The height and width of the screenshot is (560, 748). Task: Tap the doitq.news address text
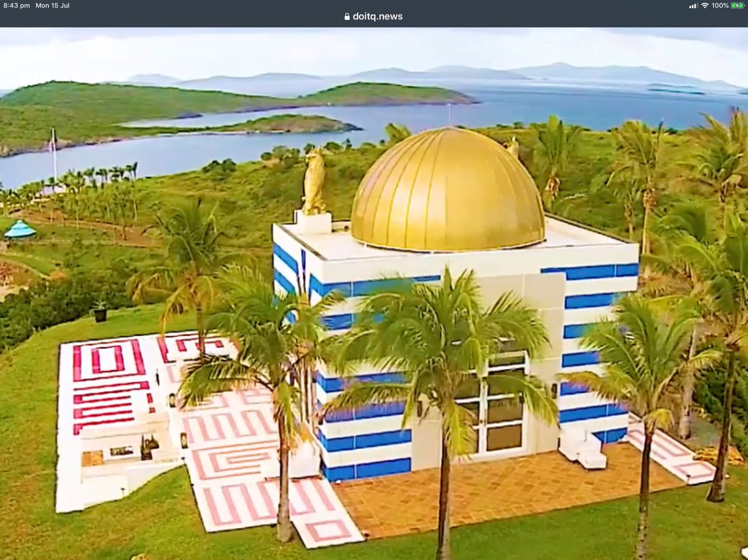[x=378, y=17]
